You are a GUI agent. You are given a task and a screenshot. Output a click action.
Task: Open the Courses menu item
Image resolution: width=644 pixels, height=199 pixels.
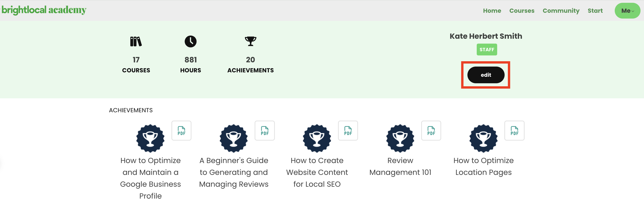click(x=522, y=11)
